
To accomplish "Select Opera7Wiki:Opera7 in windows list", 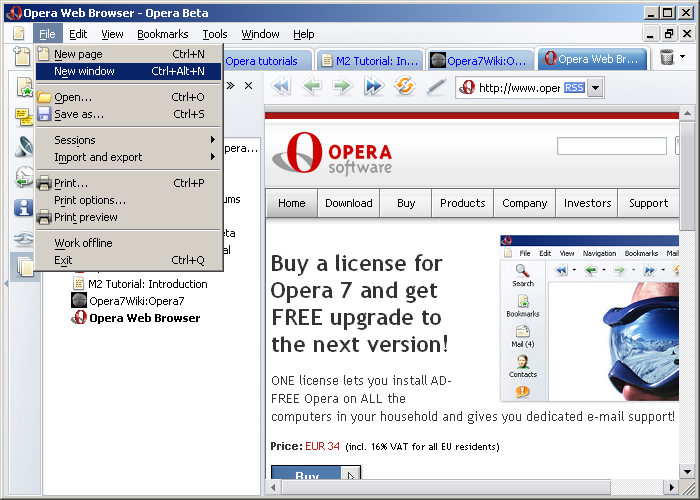I will pyautogui.click(x=136, y=301).
